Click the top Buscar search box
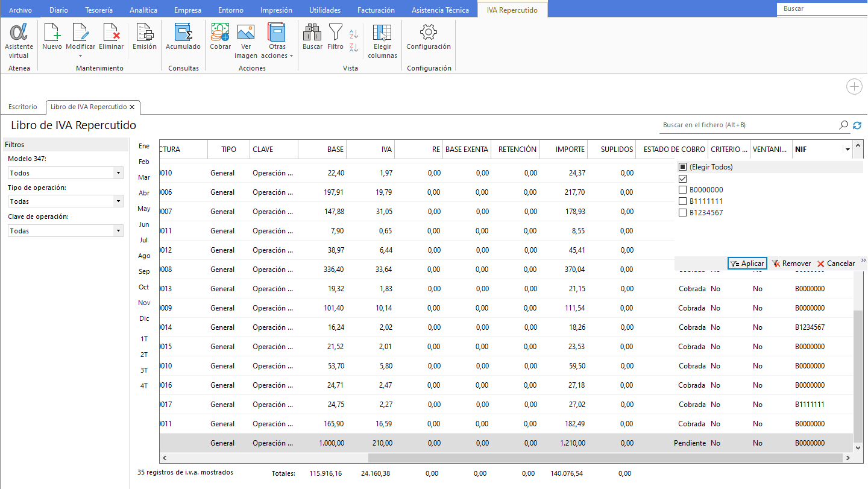Image resolution: width=868 pixels, height=489 pixels. pyautogui.click(x=822, y=9)
